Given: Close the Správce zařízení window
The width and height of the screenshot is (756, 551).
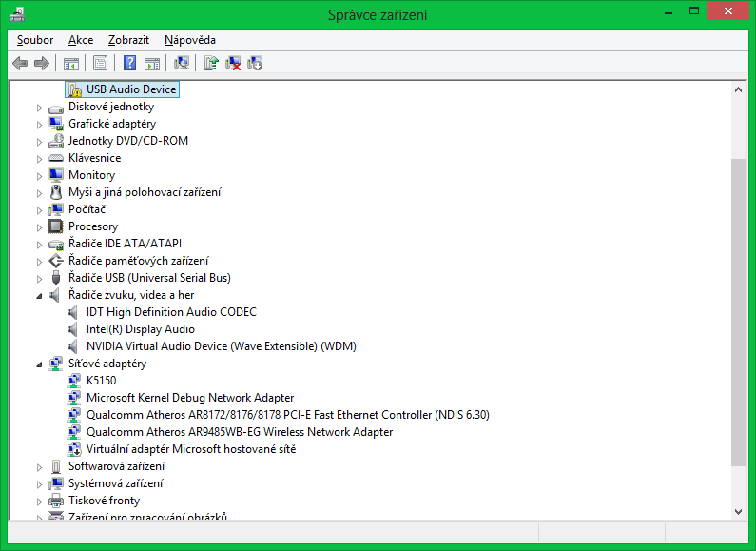Looking at the screenshot, I should (x=728, y=11).
